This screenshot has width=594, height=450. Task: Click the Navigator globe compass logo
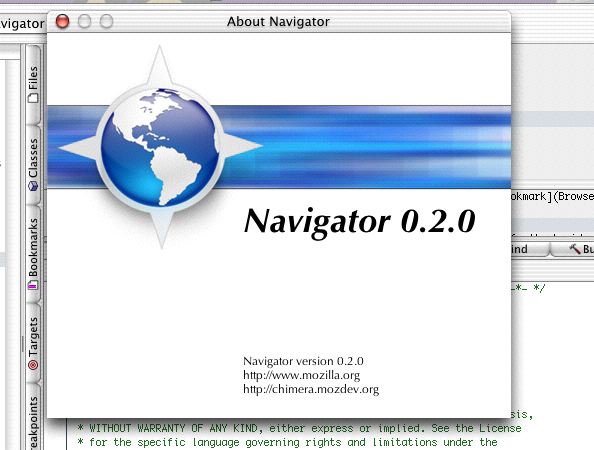click(160, 147)
